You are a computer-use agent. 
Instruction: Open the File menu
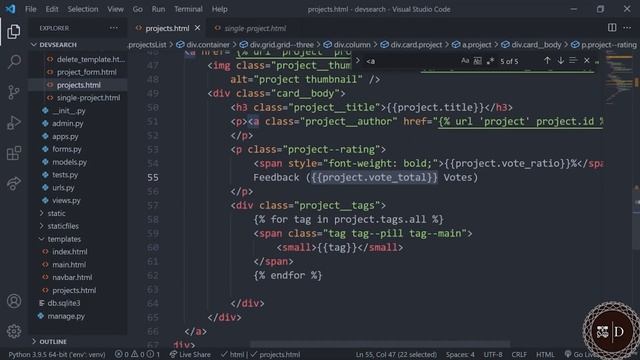[31, 9]
